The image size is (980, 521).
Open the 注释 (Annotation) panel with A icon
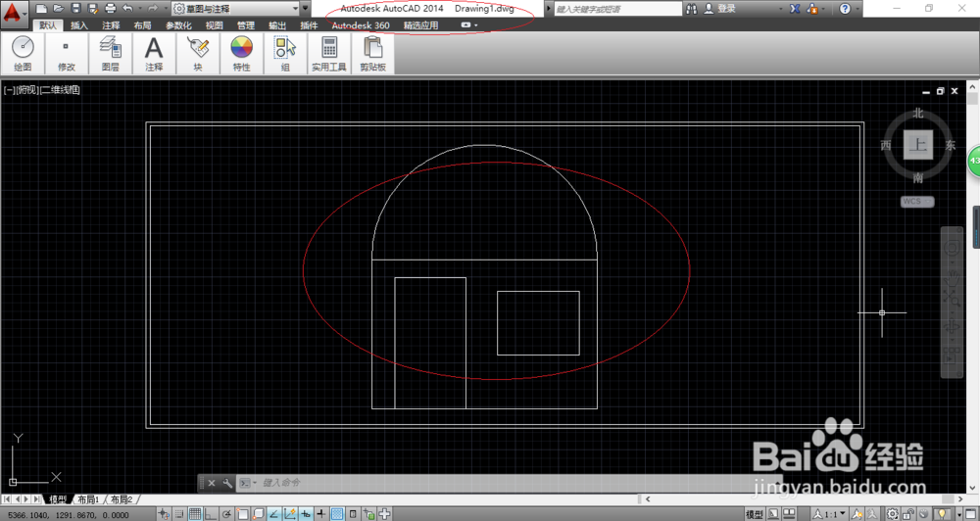point(155,54)
